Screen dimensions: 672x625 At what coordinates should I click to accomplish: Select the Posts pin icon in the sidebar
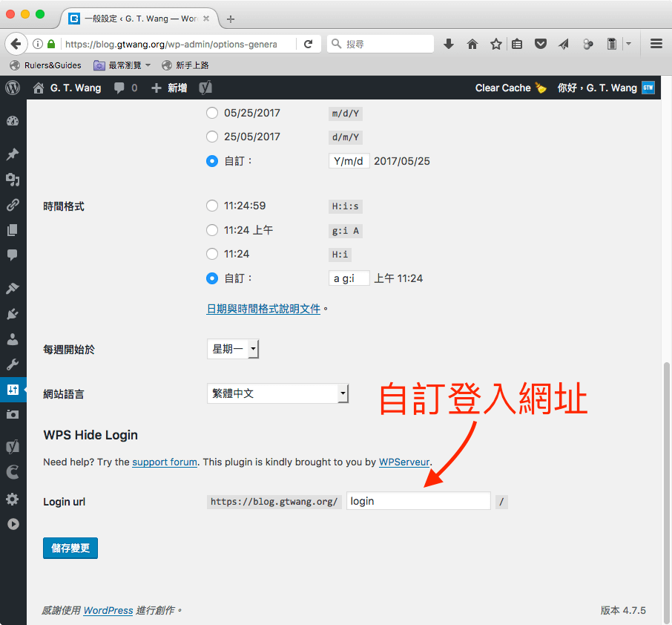click(x=12, y=154)
